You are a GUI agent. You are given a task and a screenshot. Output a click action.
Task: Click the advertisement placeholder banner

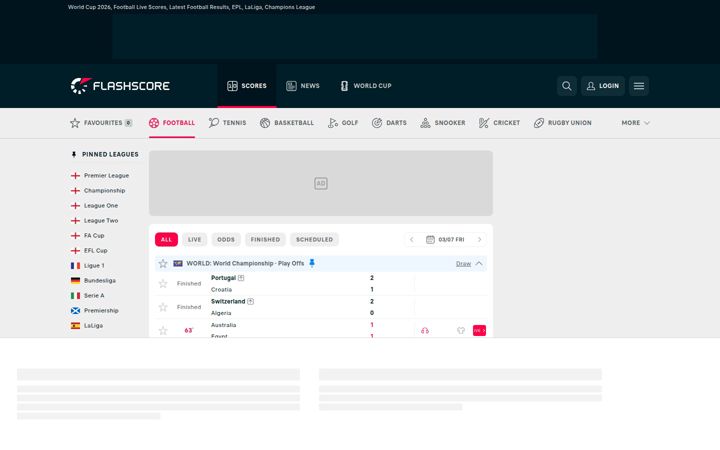point(321,183)
